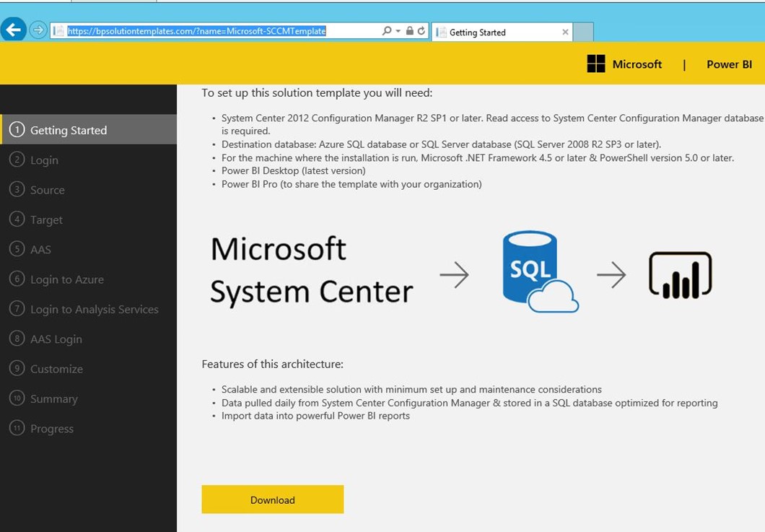
Task: Open the Progress step in sidebar
Action: tap(88, 428)
